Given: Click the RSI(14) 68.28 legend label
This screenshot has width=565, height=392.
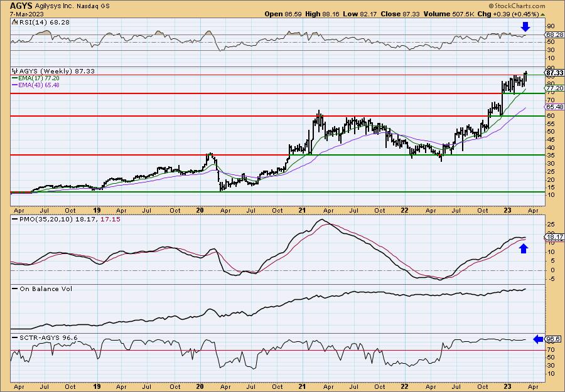Looking at the screenshot, I should [x=43, y=23].
